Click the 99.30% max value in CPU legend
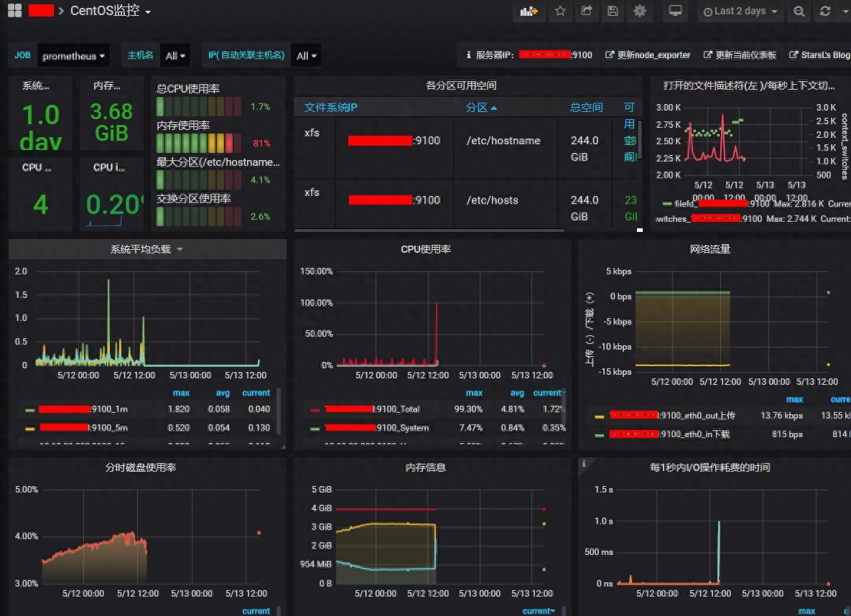Screen dimensions: 851x616 [468, 409]
